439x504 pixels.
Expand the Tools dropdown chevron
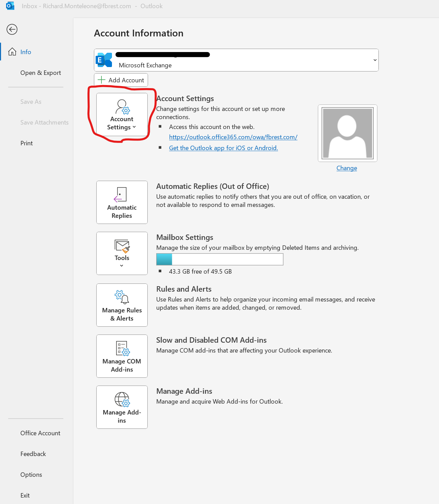(122, 265)
